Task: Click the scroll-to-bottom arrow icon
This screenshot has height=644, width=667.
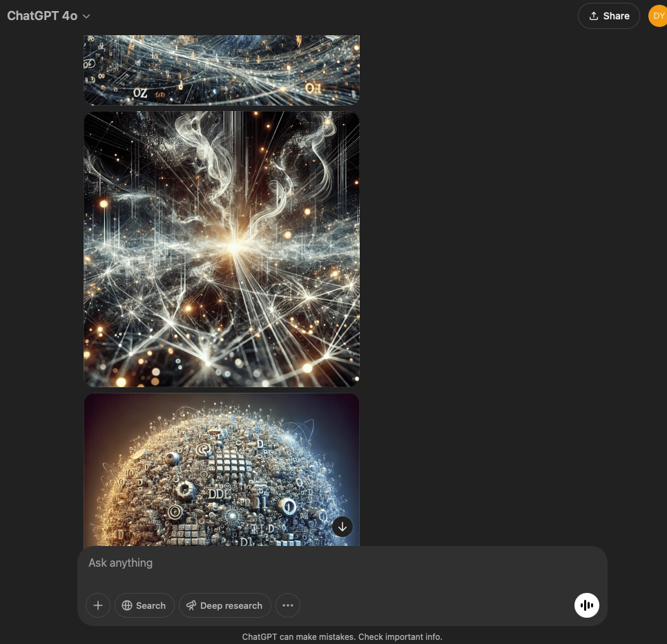Action: tap(342, 527)
